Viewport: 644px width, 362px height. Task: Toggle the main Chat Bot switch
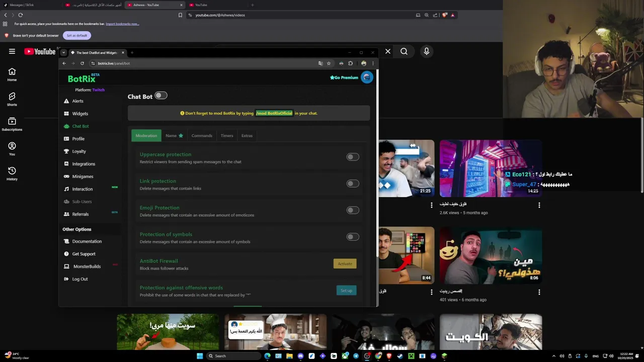[x=160, y=96]
